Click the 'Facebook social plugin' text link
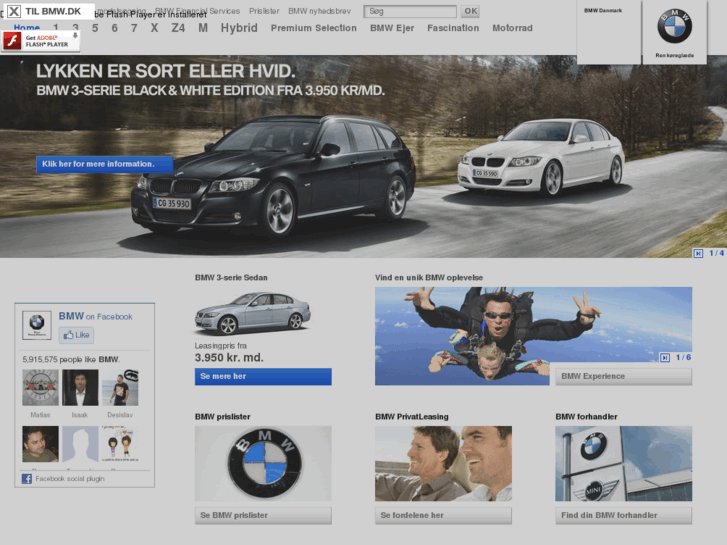Viewport: 727px width, 545px height. tap(70, 479)
